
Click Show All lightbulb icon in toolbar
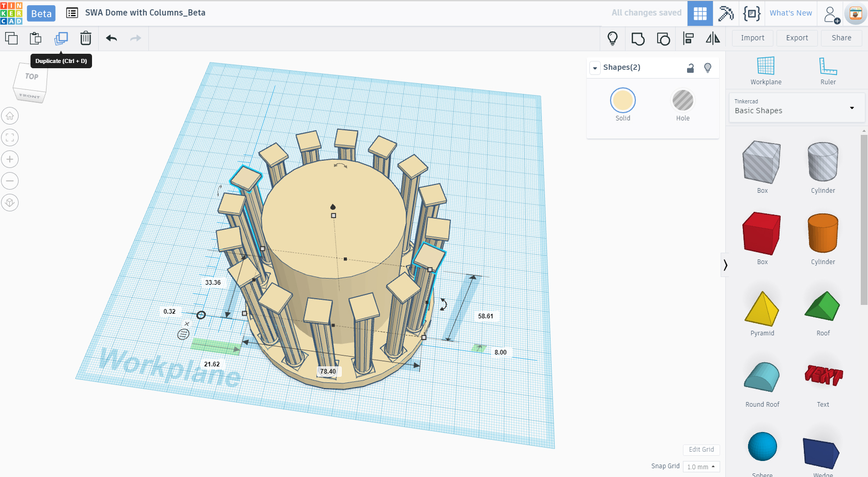point(613,38)
